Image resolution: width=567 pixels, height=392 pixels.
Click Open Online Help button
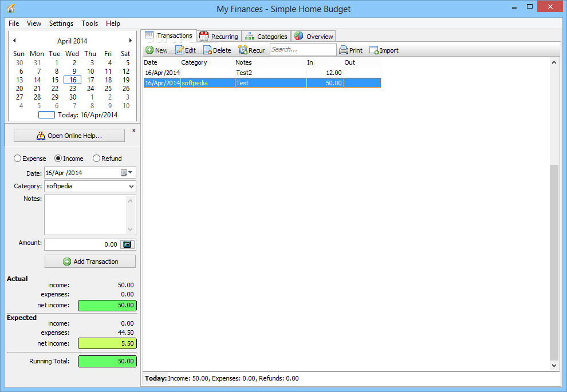tap(69, 136)
